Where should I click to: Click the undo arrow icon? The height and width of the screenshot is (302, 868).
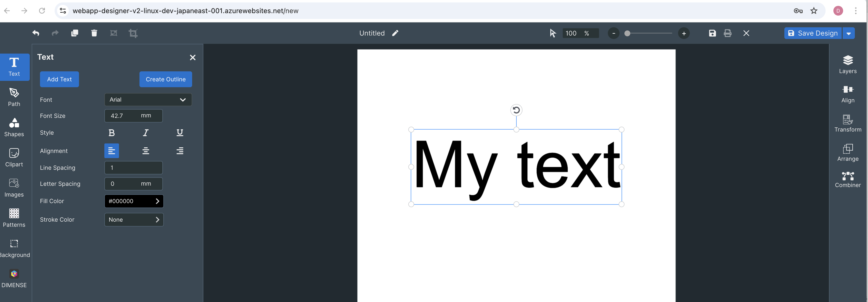[36, 33]
